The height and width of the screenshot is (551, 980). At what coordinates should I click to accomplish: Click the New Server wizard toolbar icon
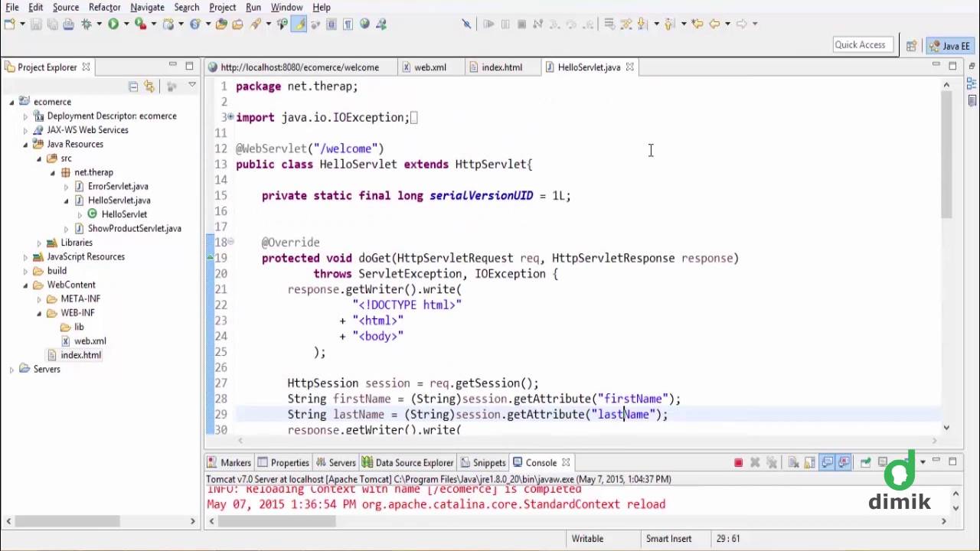[168, 24]
